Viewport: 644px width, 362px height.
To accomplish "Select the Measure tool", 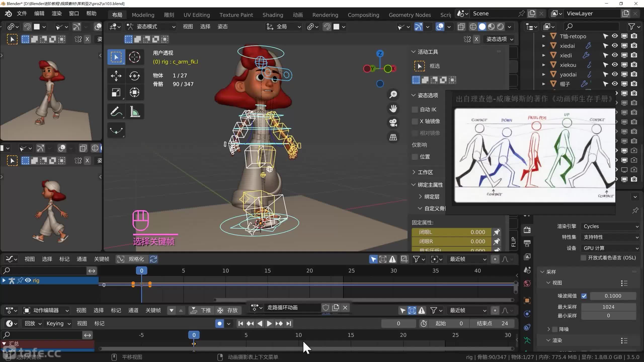I will tap(135, 111).
